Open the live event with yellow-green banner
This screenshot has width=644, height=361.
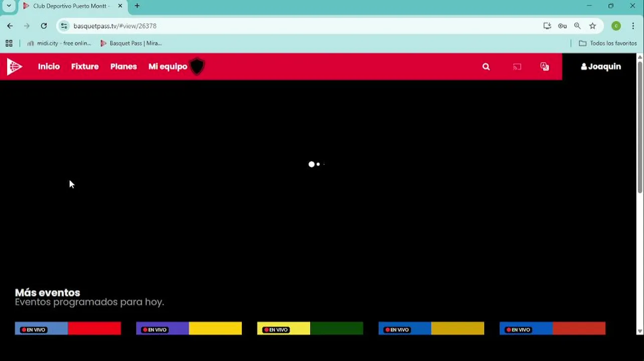point(310,328)
